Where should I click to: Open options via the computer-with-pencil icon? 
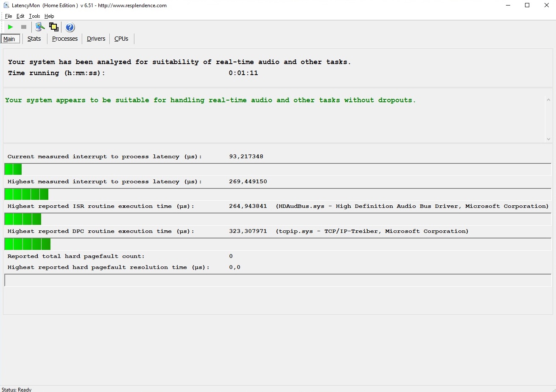click(40, 27)
